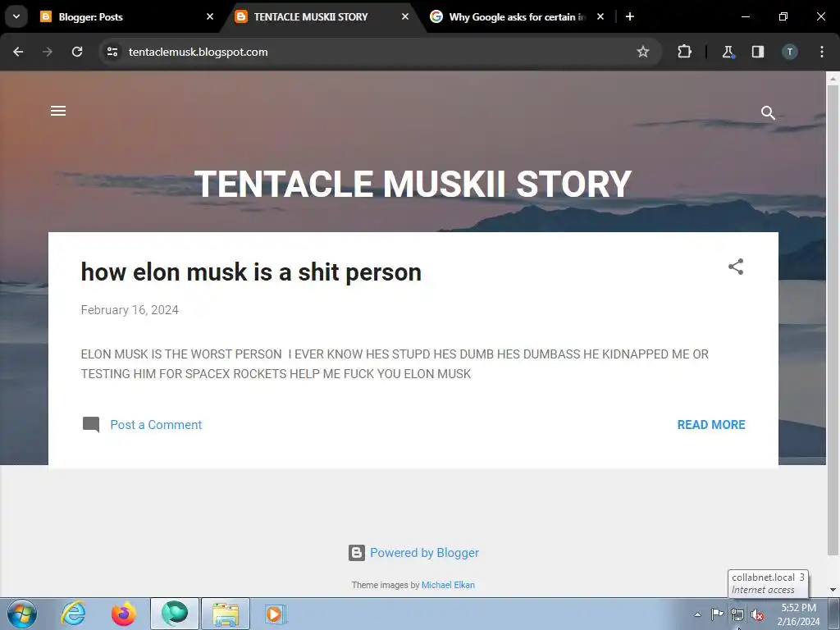Open Powered by Blogger link

point(424,553)
